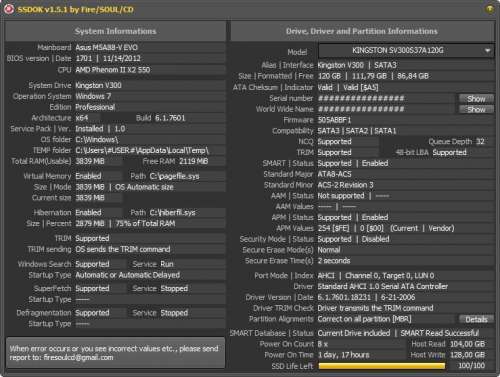Click free space value 86,84 GB
500x377 pixels.
point(413,76)
